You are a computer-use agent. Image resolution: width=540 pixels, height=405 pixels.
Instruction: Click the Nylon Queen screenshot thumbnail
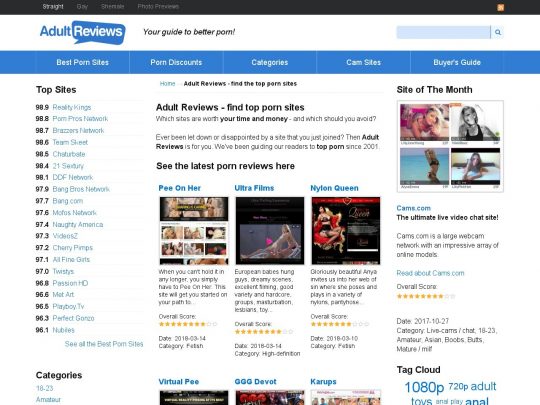346,230
